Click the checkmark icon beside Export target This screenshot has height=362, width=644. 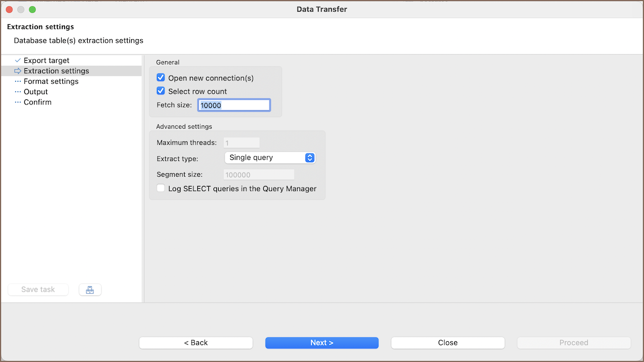tap(18, 61)
